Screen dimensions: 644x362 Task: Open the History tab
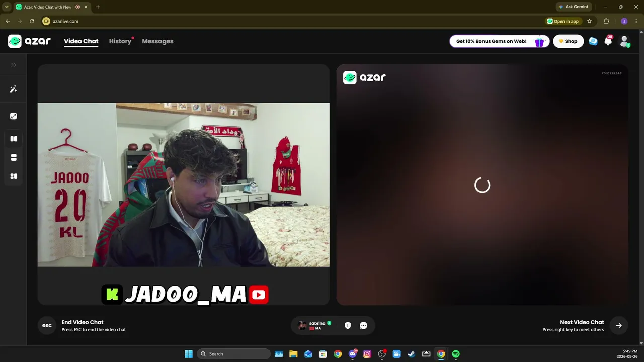pyautogui.click(x=120, y=41)
